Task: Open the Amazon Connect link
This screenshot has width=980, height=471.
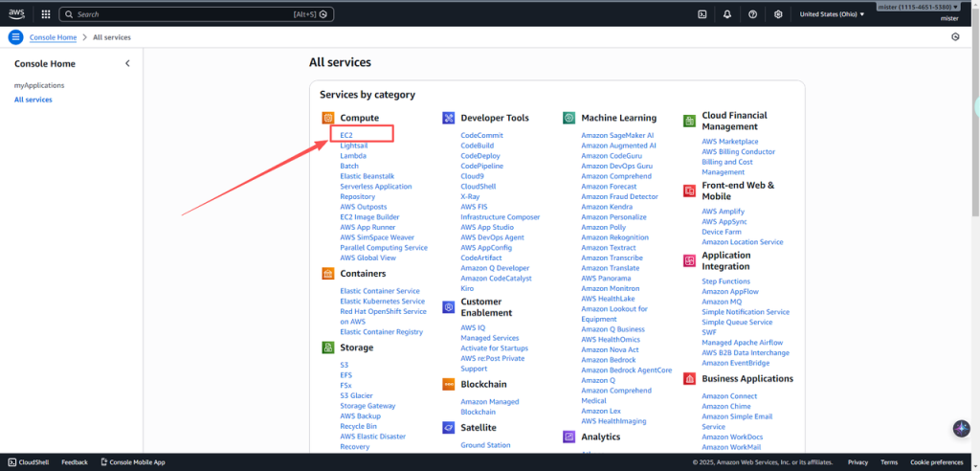Action: 729,396
